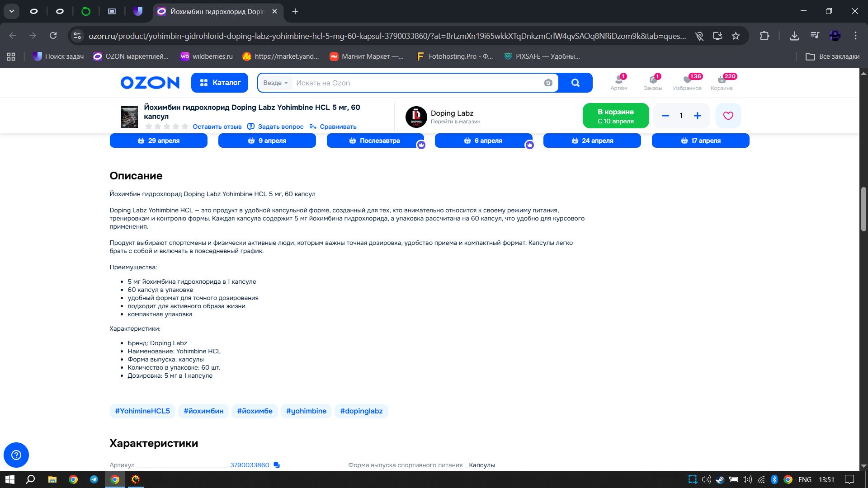Increase quantity with the plus button

(x=698, y=116)
